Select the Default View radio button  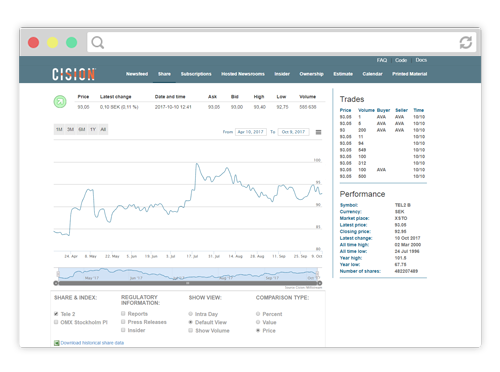(190, 322)
